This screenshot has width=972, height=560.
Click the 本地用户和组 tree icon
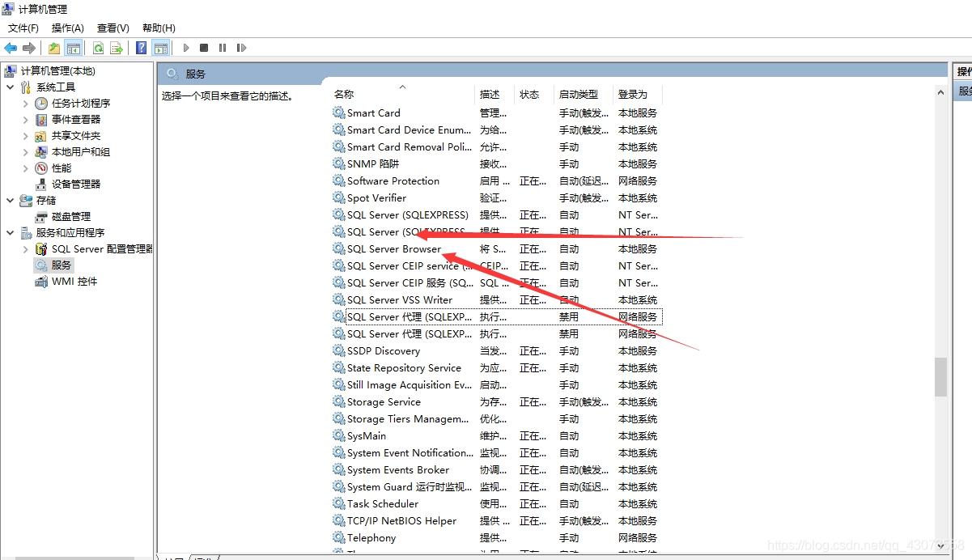(41, 152)
